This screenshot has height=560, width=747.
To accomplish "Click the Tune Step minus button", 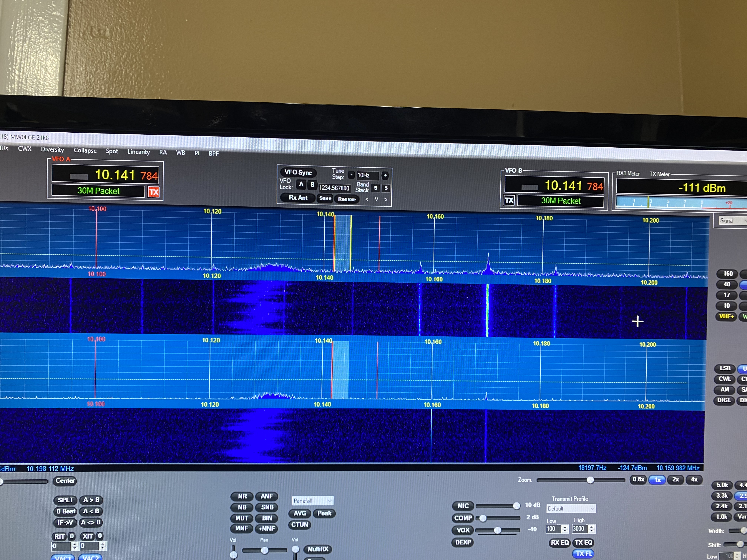I will point(351,175).
